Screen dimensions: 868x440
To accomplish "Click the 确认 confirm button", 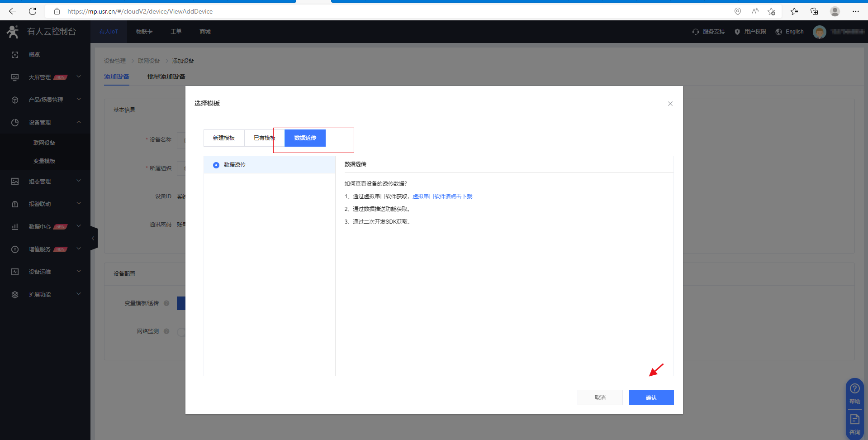I will (651, 397).
